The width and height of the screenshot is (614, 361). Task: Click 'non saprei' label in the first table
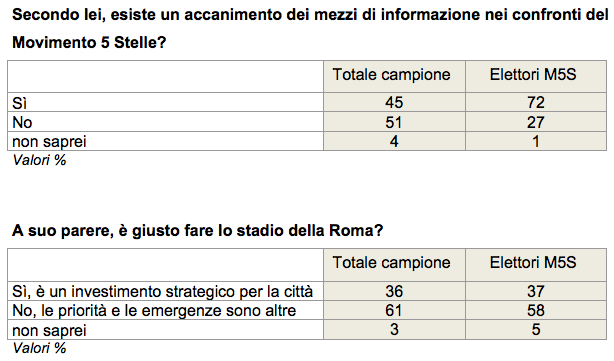pos(49,142)
